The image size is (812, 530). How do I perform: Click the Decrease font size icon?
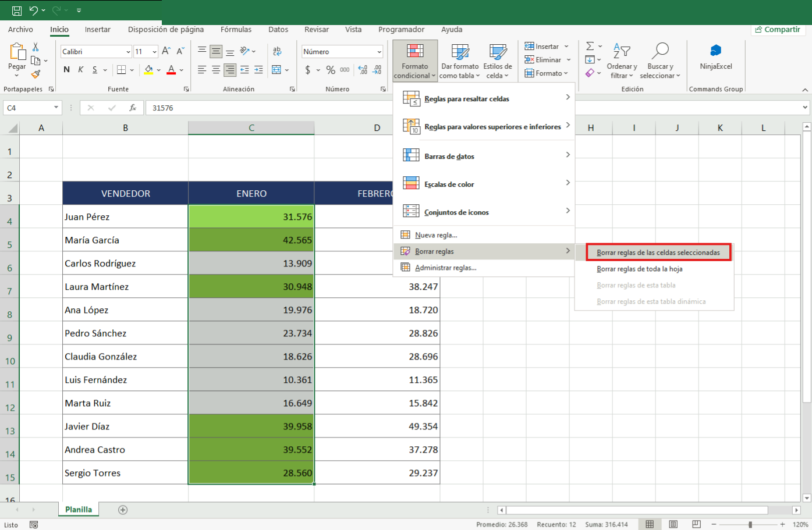point(180,51)
